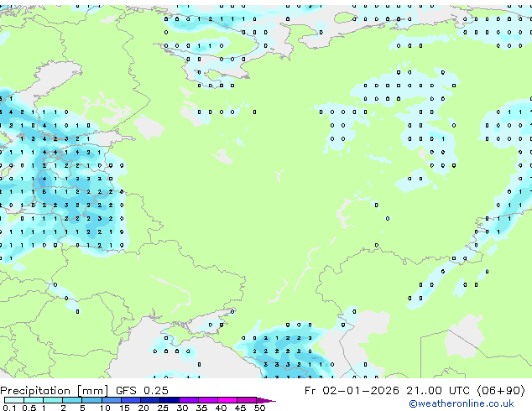The width and height of the screenshot is (532, 411).
Task: Click the 2–5 mm legend color swatch
Action: tap(72, 400)
